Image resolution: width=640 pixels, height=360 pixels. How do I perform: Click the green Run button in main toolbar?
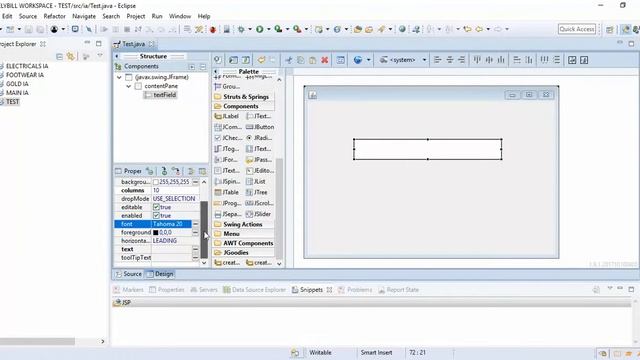pos(260,29)
